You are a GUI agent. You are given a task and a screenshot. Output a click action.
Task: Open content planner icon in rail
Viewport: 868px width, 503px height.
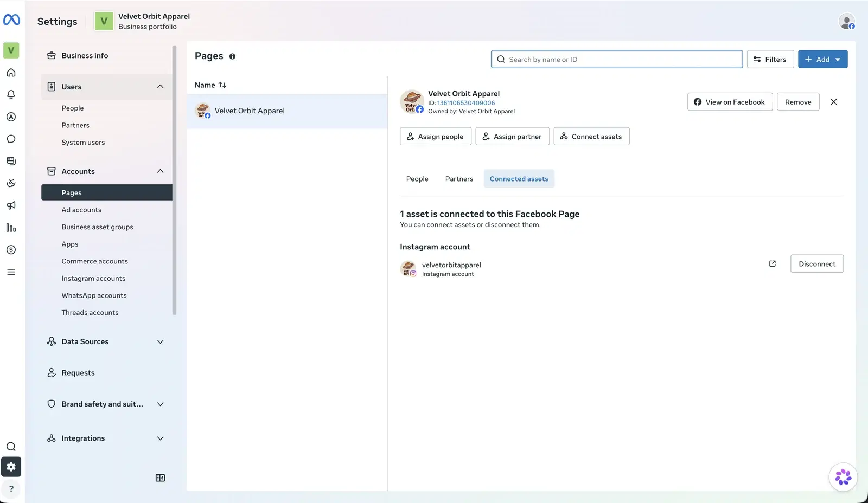click(x=11, y=161)
